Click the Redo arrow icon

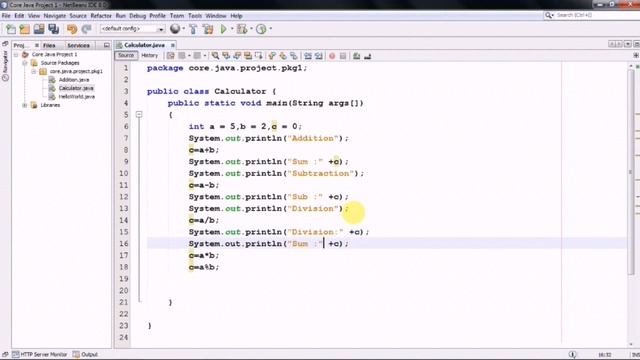(x=87, y=29)
